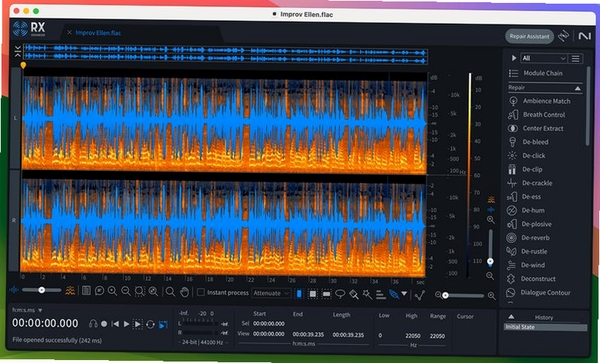Select the Magic Wand tool
Image resolution: width=600 pixels, height=363 pixels.
[x=367, y=295]
